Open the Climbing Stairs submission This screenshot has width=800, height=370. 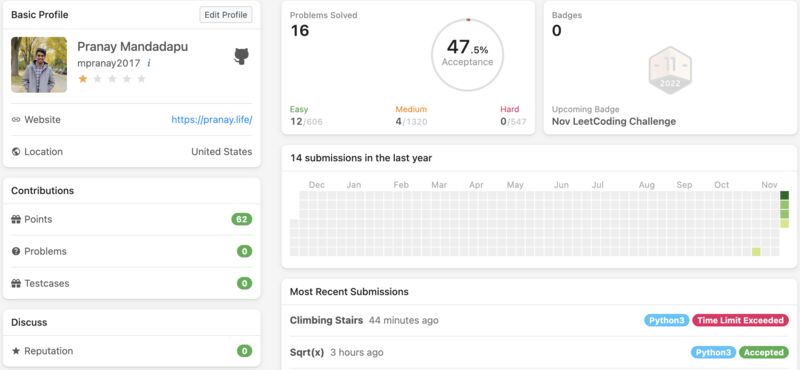[327, 320]
